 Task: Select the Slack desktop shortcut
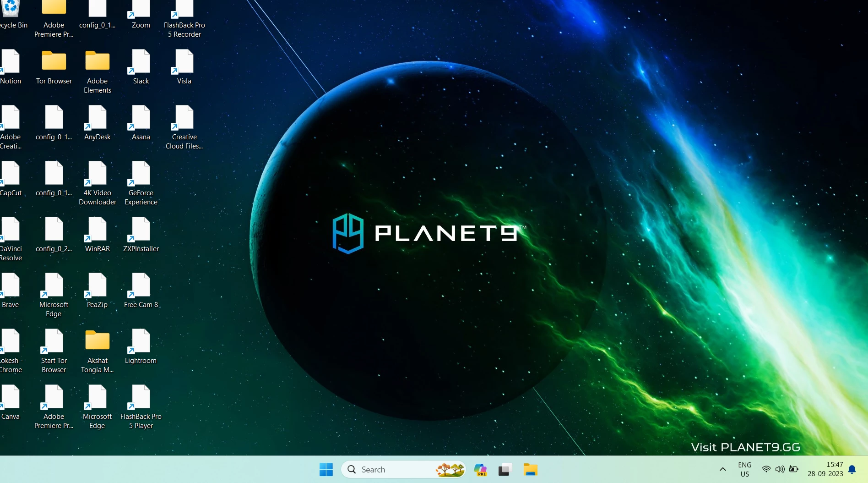coord(141,67)
